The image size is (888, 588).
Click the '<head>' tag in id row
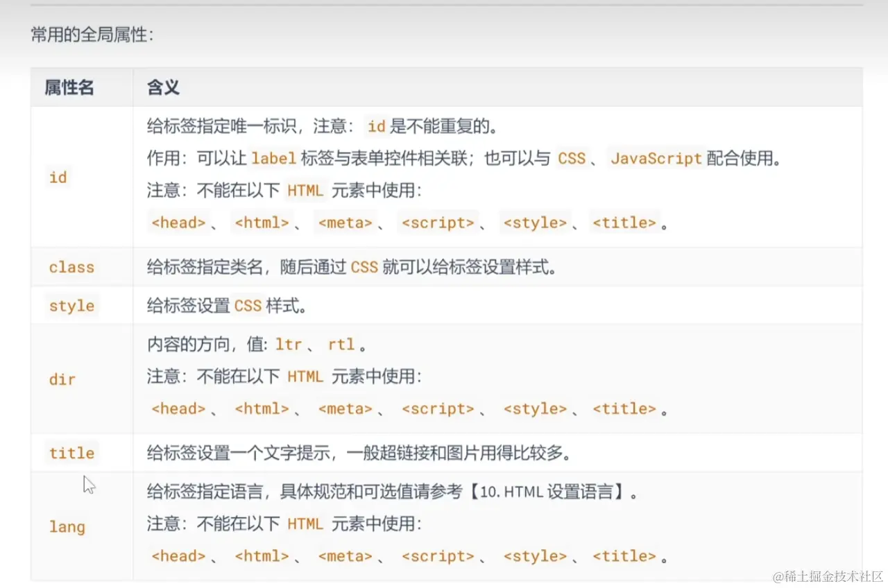point(178,223)
